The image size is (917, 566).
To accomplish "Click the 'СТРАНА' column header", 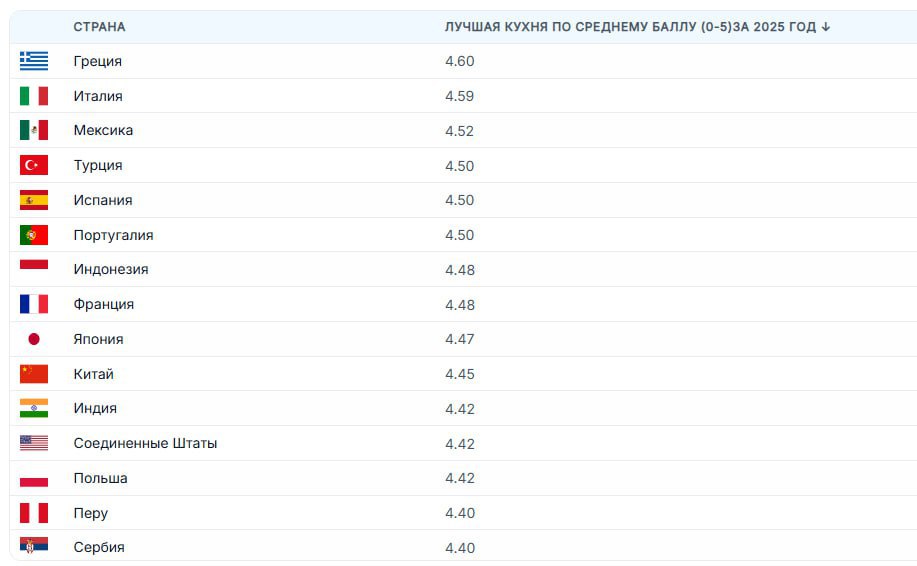I will (99, 27).
